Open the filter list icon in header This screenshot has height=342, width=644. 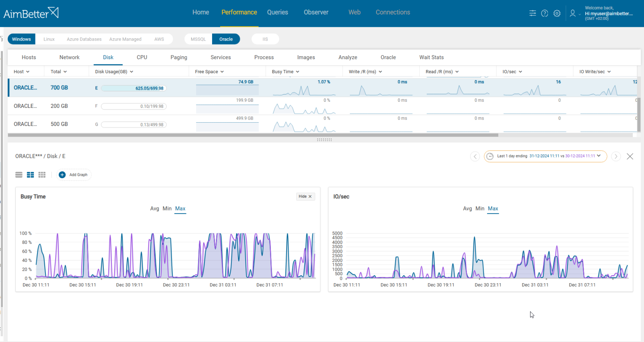(x=533, y=13)
